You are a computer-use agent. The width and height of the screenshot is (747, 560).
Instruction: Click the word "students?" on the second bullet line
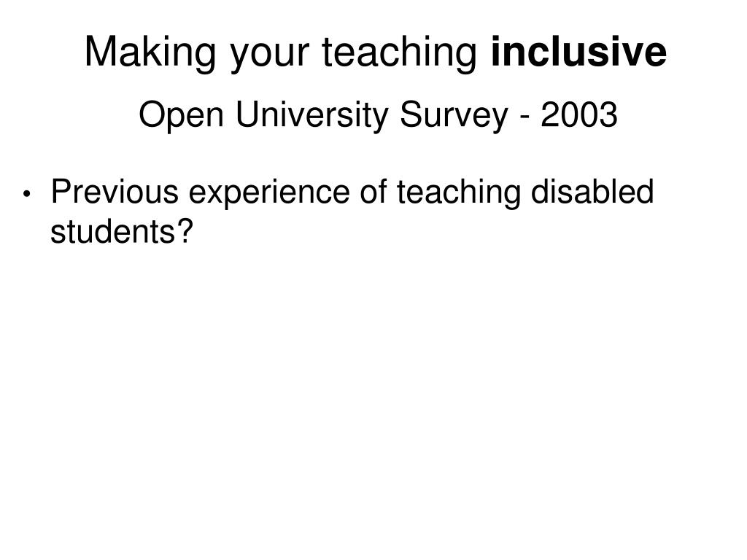(x=122, y=231)
